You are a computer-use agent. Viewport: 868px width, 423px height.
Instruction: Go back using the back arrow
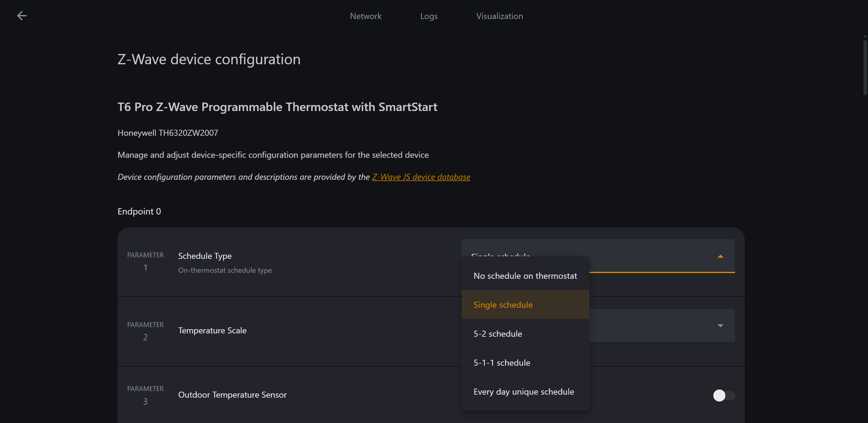click(x=22, y=16)
